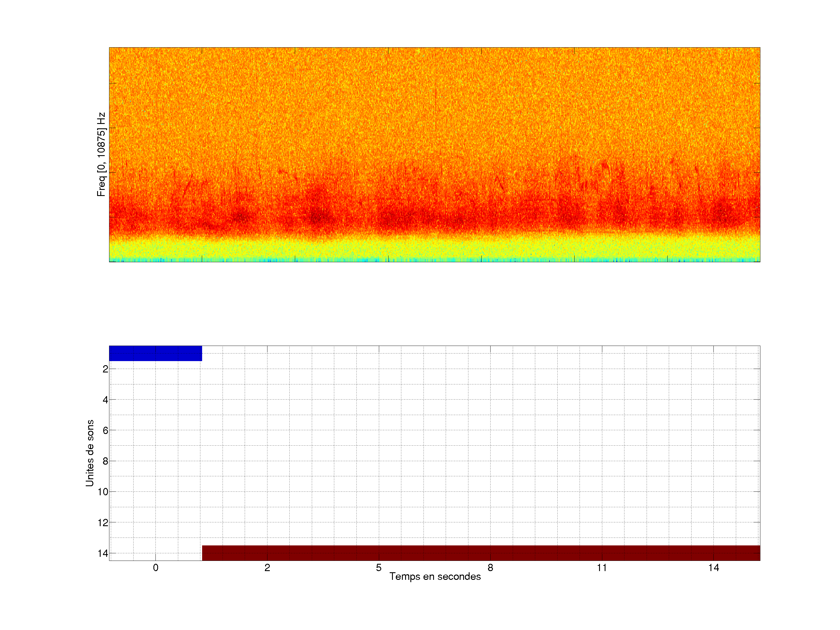Click the vertical-axis tick label 10

[x=103, y=492]
